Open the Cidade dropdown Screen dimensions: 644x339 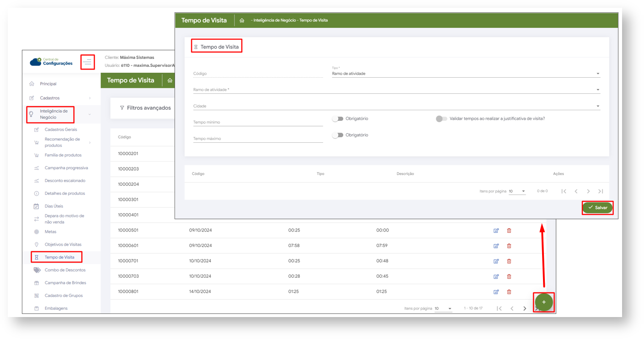[x=397, y=106]
